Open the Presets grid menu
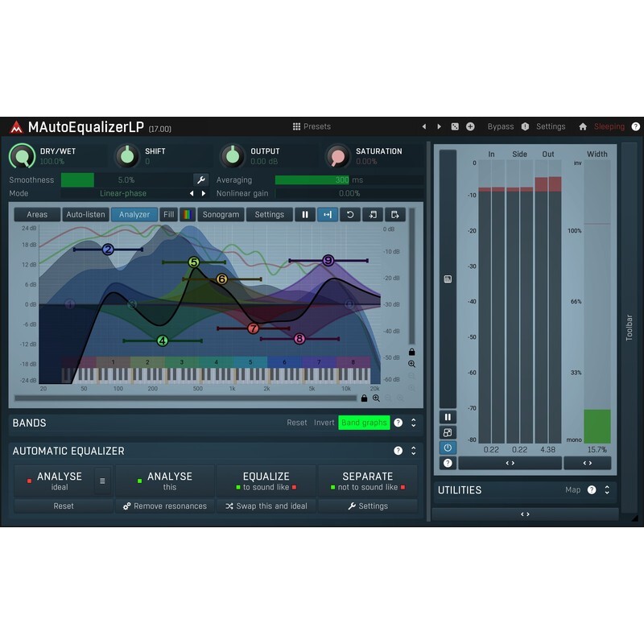Viewport: 644px width, 644px height. tap(312, 126)
